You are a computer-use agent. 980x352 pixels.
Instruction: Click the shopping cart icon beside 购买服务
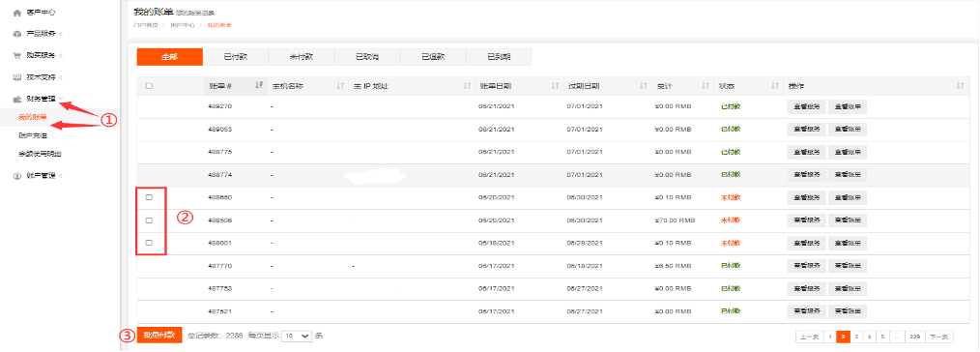(16, 55)
